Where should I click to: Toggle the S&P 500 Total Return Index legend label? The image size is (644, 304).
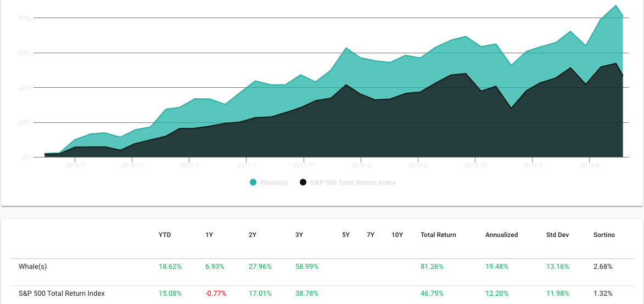pyautogui.click(x=353, y=183)
